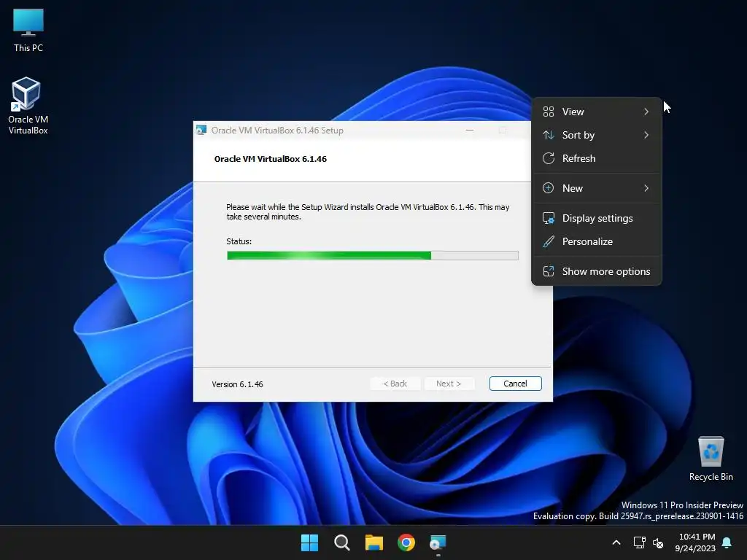Viewport: 747px width, 560px height.
Task: Expand the Sort by submenu
Action: 596,135
